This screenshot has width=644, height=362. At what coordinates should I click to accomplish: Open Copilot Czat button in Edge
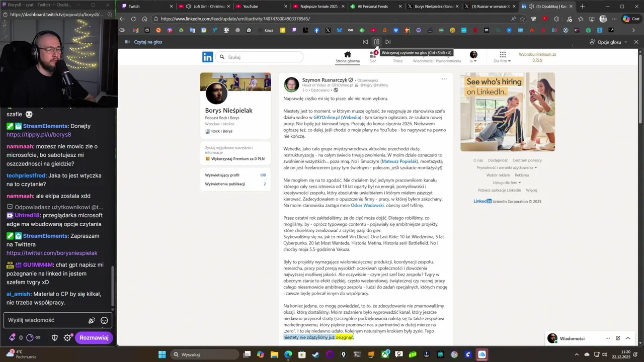[x=632, y=19]
